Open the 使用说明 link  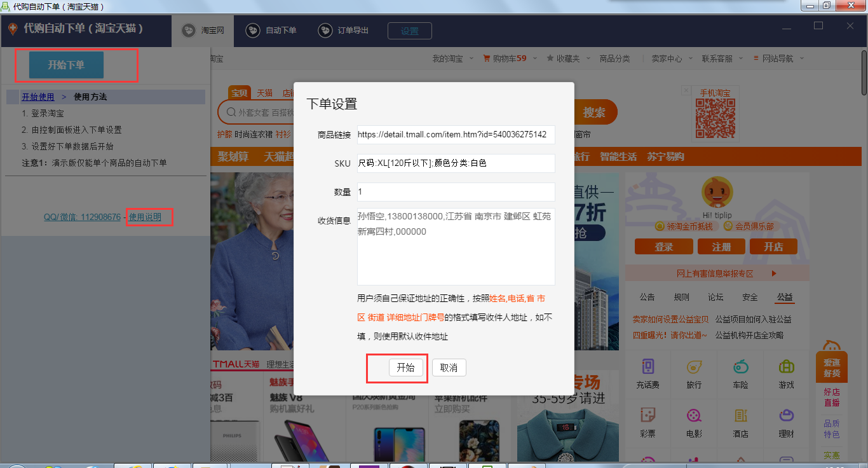145,217
